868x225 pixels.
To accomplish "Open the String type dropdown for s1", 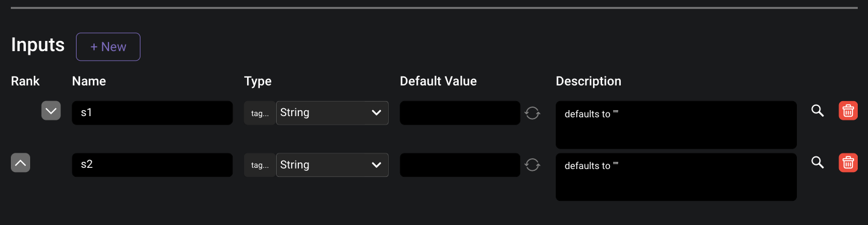I will click(x=332, y=112).
